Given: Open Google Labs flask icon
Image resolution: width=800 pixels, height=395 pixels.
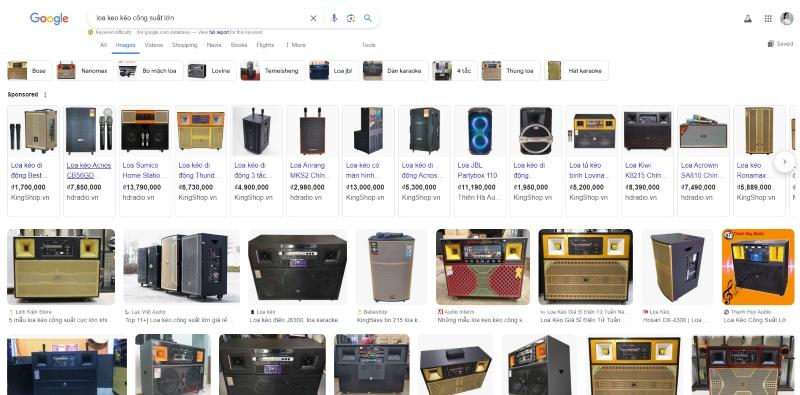Looking at the screenshot, I should point(748,18).
